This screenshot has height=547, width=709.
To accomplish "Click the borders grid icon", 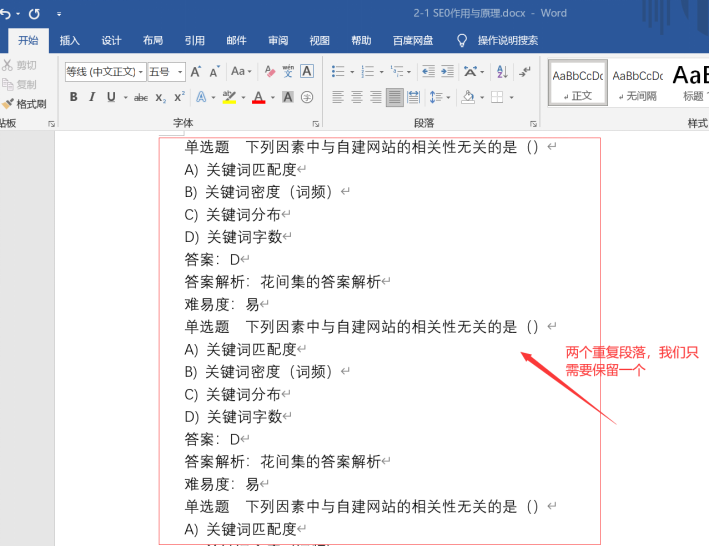I will click(497, 97).
